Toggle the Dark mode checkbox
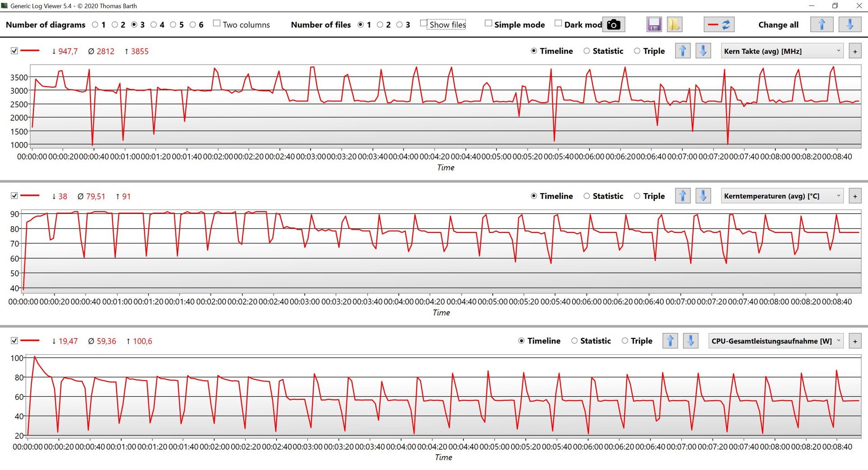Viewport: 868px width, 470px height. 558,24
